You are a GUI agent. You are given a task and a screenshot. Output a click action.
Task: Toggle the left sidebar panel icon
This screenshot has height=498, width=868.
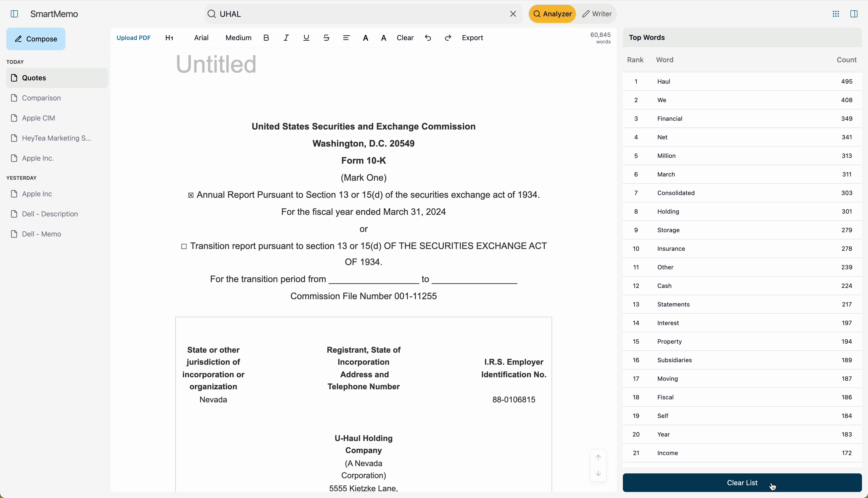click(x=14, y=14)
